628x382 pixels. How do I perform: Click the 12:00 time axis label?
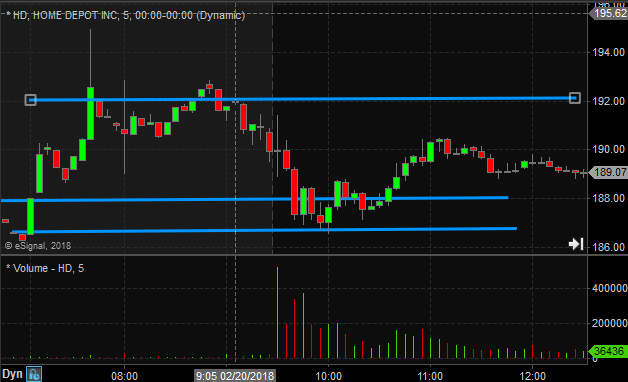[532, 376]
